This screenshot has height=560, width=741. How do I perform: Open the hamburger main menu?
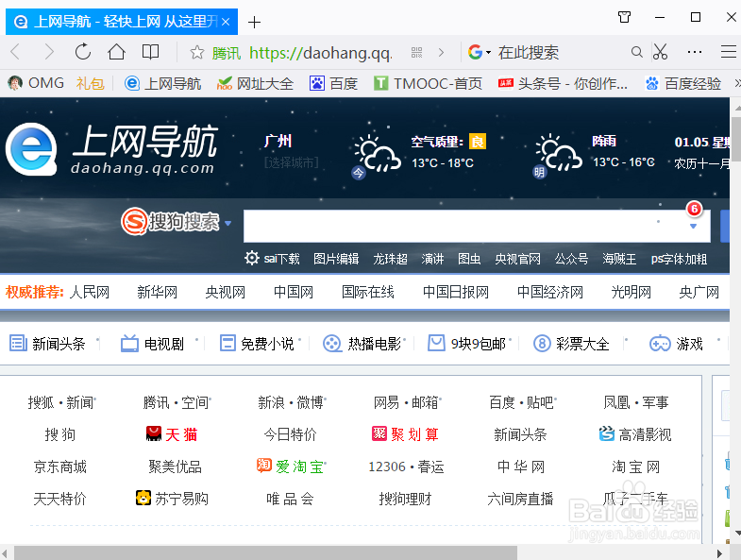728,52
